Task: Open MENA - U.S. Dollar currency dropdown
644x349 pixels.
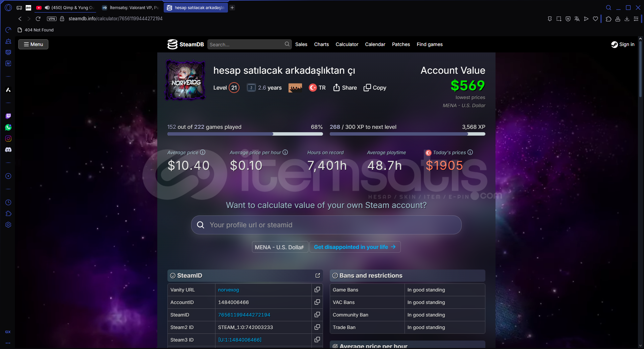Action: pyautogui.click(x=280, y=247)
